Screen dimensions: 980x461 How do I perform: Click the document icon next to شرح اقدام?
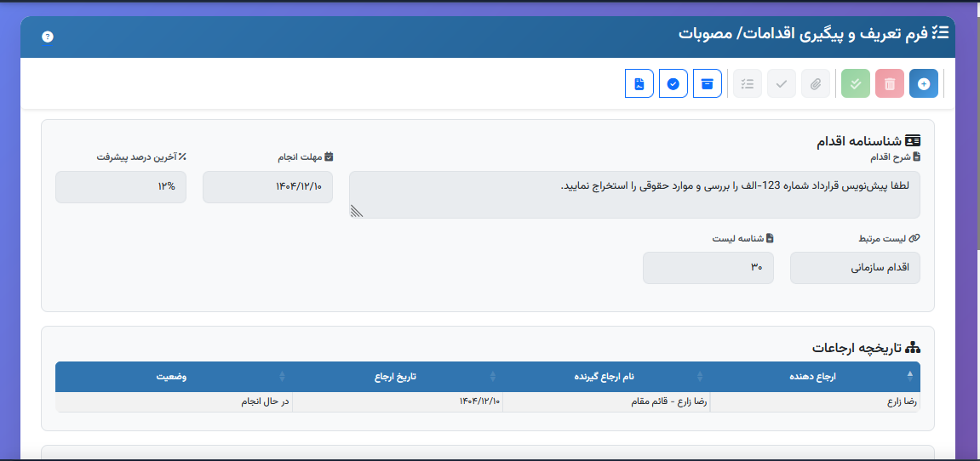(x=918, y=157)
